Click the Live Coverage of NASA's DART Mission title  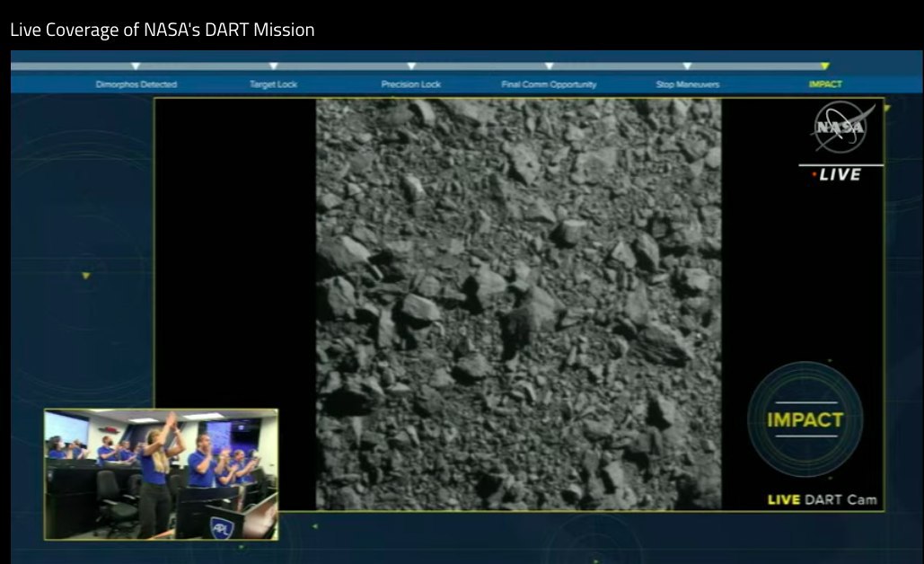click(x=163, y=30)
